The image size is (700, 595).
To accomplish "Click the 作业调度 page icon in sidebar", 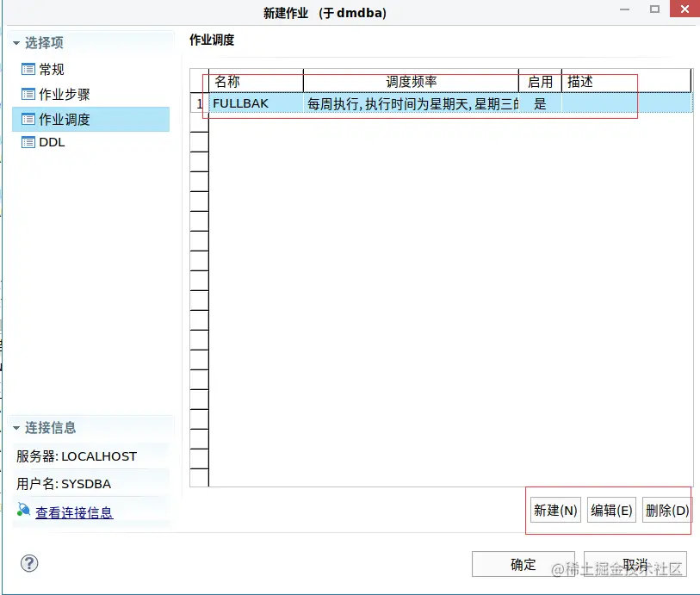I will click(28, 120).
